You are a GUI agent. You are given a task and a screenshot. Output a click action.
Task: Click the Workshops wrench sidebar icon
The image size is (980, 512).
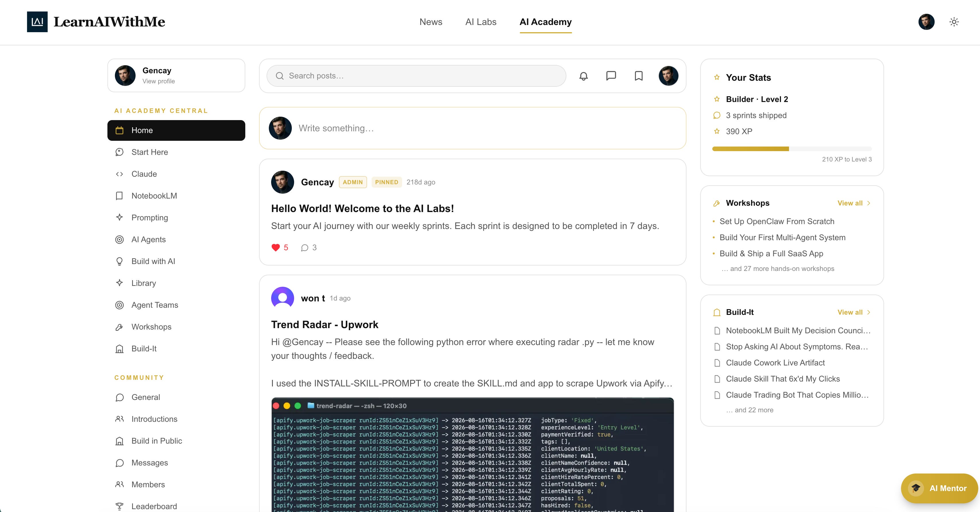point(119,327)
